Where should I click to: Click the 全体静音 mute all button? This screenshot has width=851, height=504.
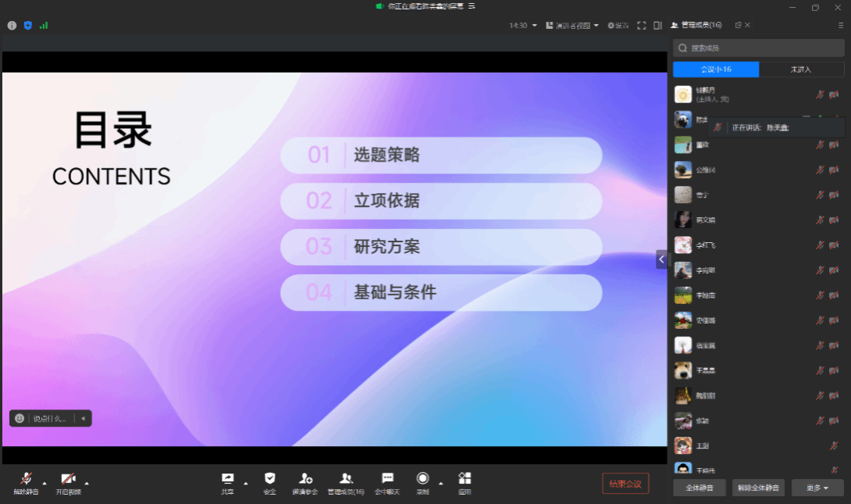(x=699, y=488)
